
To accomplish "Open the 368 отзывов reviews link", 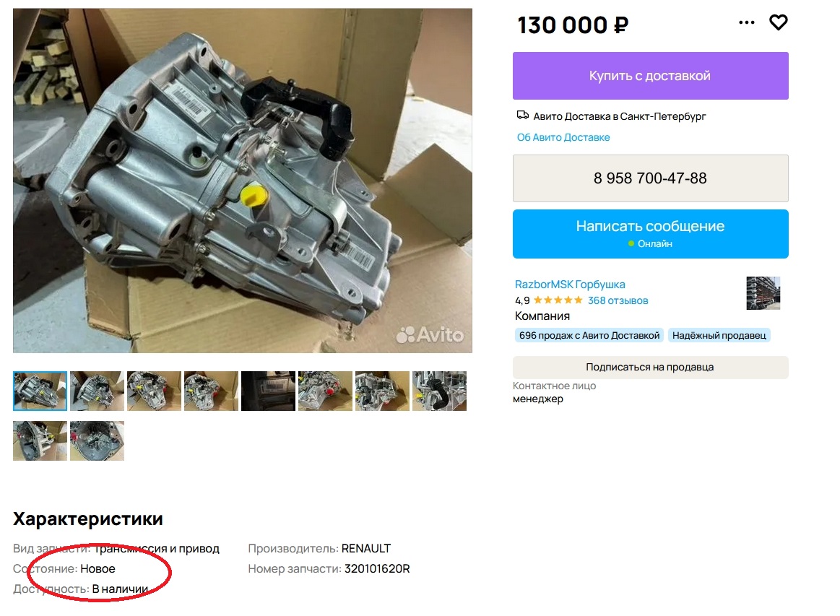I will (618, 300).
